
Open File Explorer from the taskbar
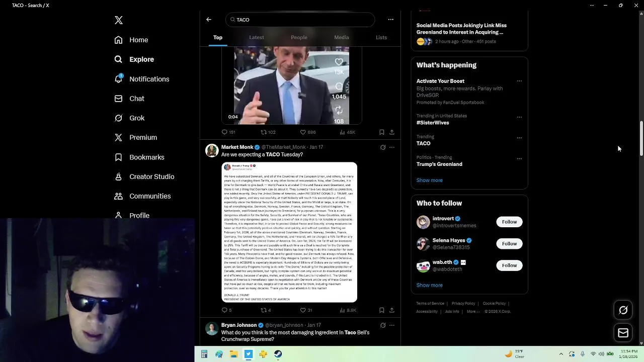233,354
